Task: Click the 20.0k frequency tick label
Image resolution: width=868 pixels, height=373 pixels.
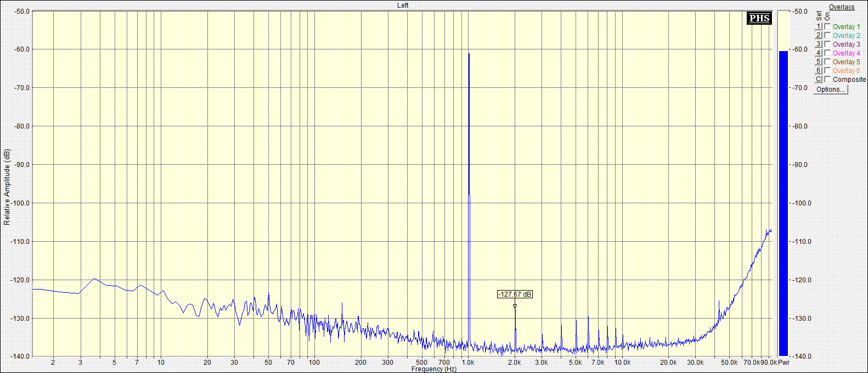Action: (668, 363)
